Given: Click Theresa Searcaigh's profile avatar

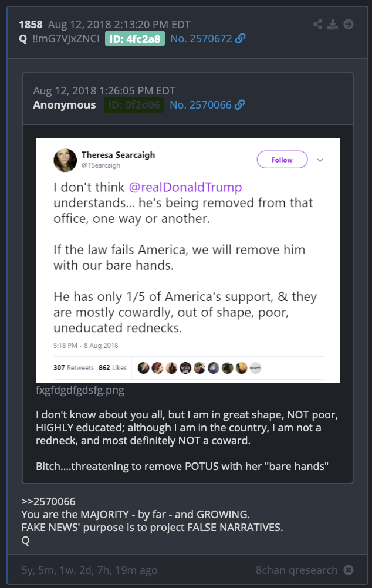Looking at the screenshot, I should coord(65,160).
